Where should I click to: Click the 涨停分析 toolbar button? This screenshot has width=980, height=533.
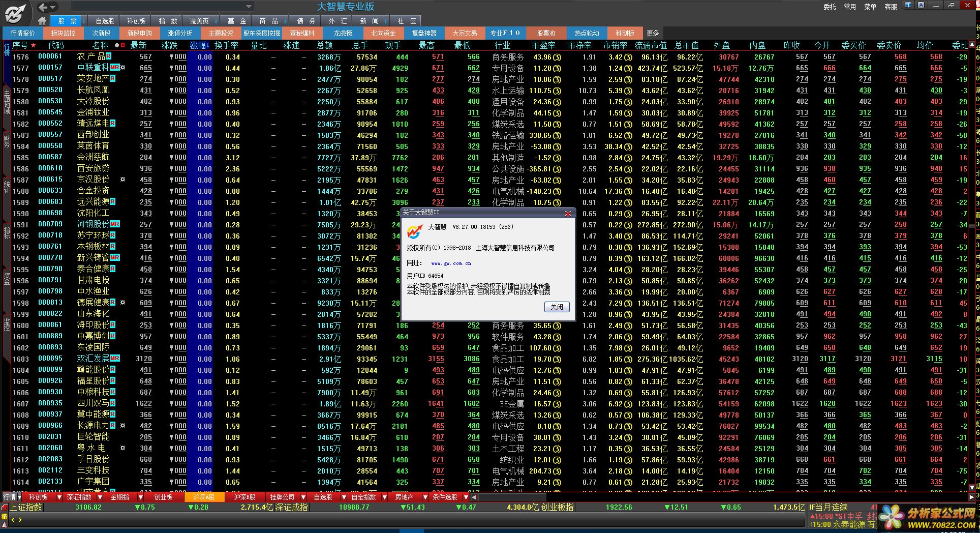pyautogui.click(x=180, y=33)
